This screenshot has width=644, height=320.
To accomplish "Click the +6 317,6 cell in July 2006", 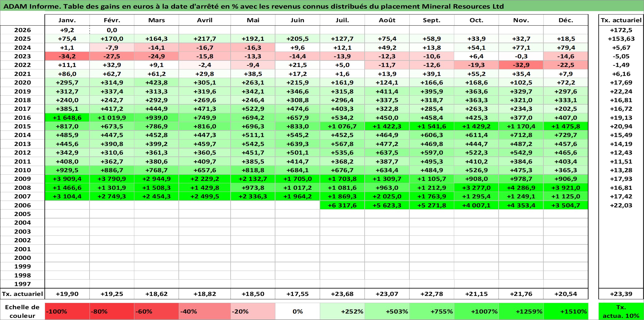I will click(342, 205).
